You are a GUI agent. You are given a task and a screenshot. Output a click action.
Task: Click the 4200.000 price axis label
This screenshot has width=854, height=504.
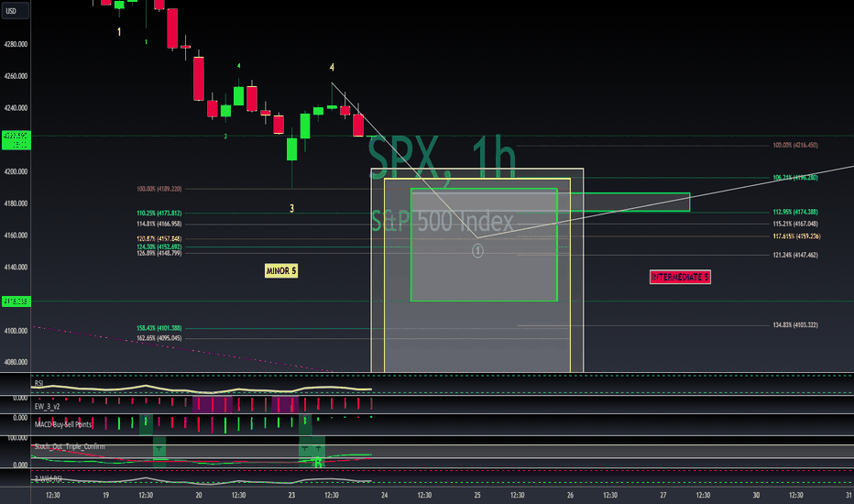(16, 171)
